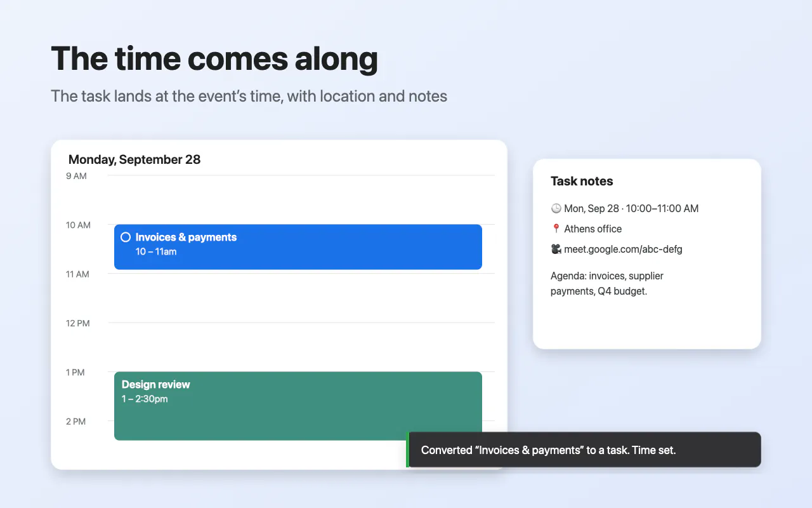Image resolution: width=812 pixels, height=508 pixels.
Task: Click the Mon, Sep 28 · 10:00–11:00 AM text
Action: tap(631, 208)
